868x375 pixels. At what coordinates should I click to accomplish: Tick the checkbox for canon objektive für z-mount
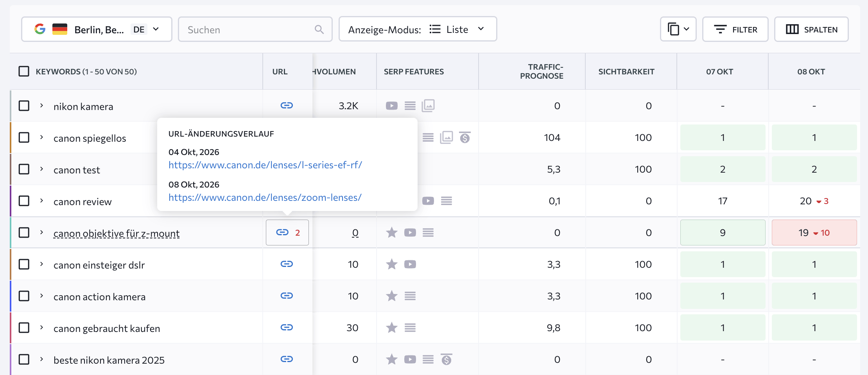pos(24,233)
